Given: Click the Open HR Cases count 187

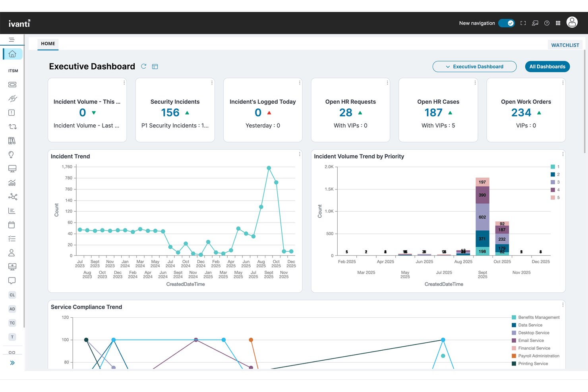Looking at the screenshot, I should coord(433,113).
